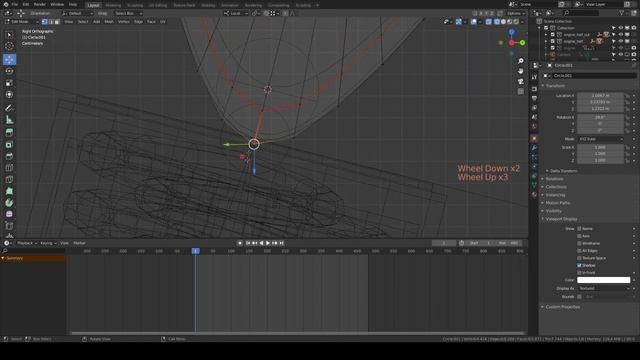Image resolution: width=640 pixels, height=360 pixels.
Task: Toggle visibility eye for engine_half_out
Action: 620,35
